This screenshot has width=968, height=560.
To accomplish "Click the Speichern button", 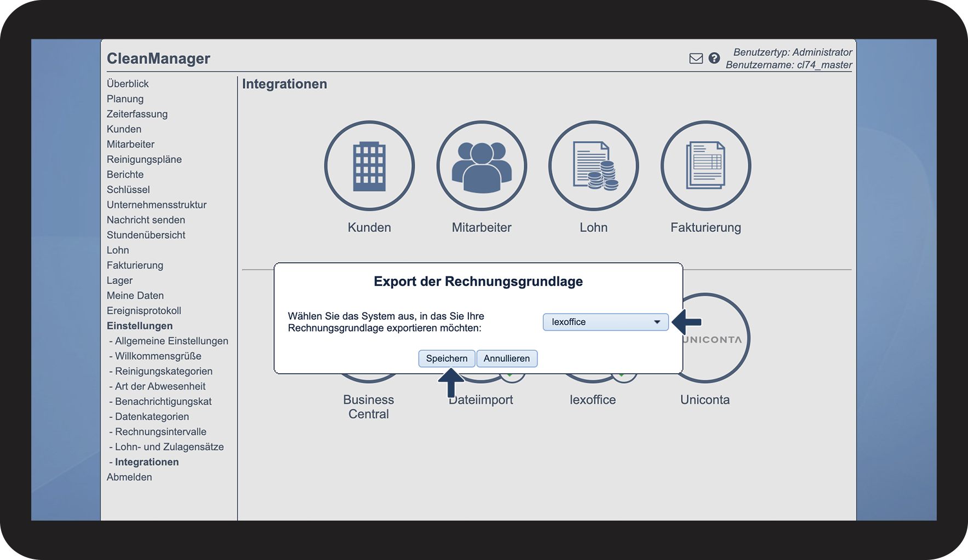I will click(447, 359).
